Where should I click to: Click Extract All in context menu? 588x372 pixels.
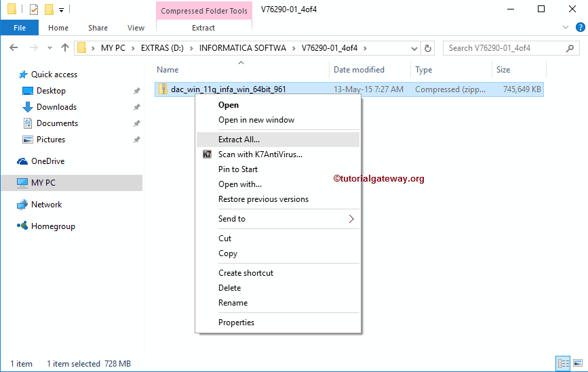[x=277, y=140]
